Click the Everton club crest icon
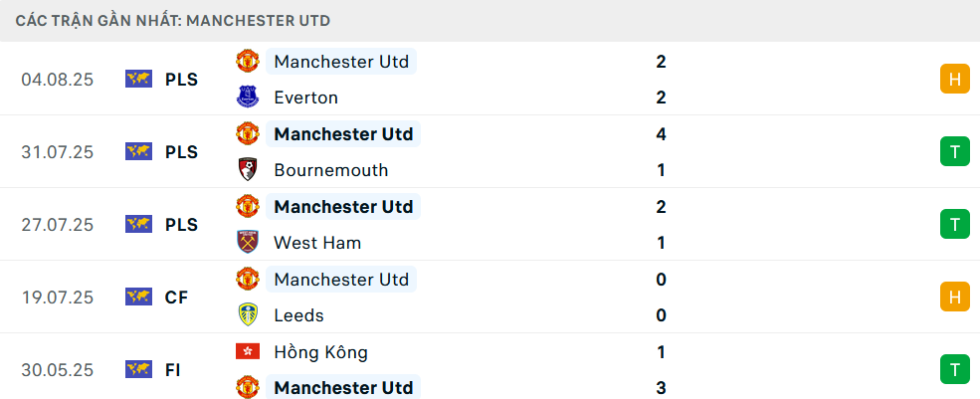Viewport: 980px width, 399px height. click(247, 98)
